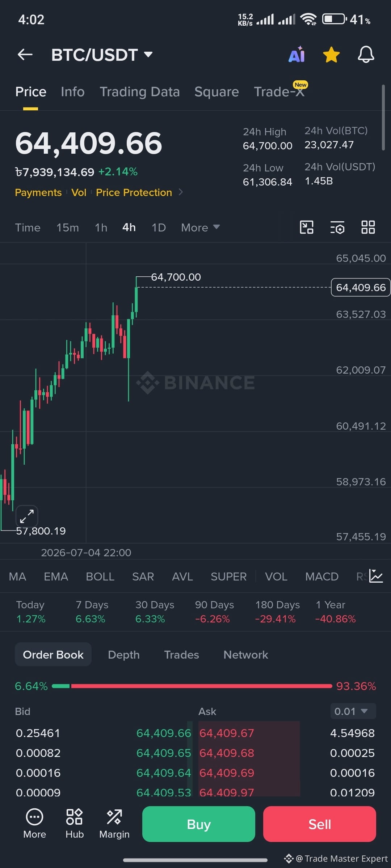Open chart settings icon

337,227
